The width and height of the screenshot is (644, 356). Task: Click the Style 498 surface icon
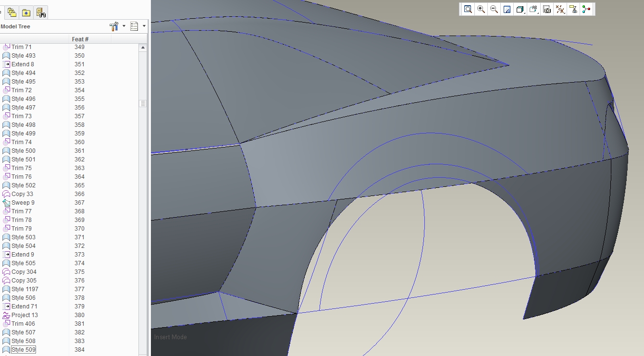tap(6, 125)
